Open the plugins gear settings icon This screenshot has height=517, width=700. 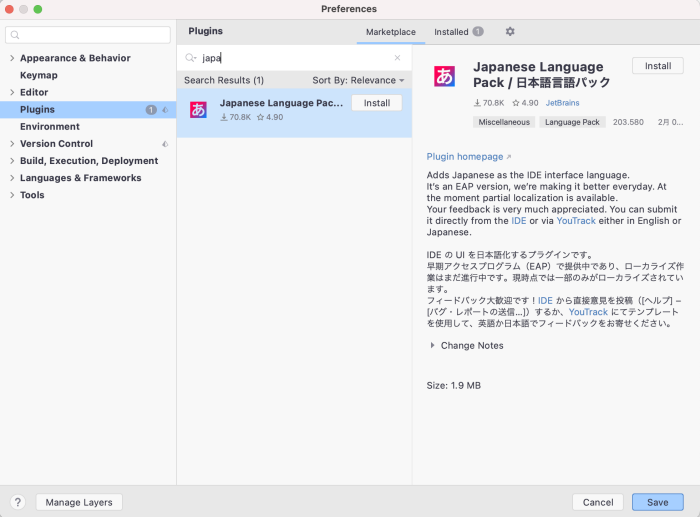(x=510, y=32)
